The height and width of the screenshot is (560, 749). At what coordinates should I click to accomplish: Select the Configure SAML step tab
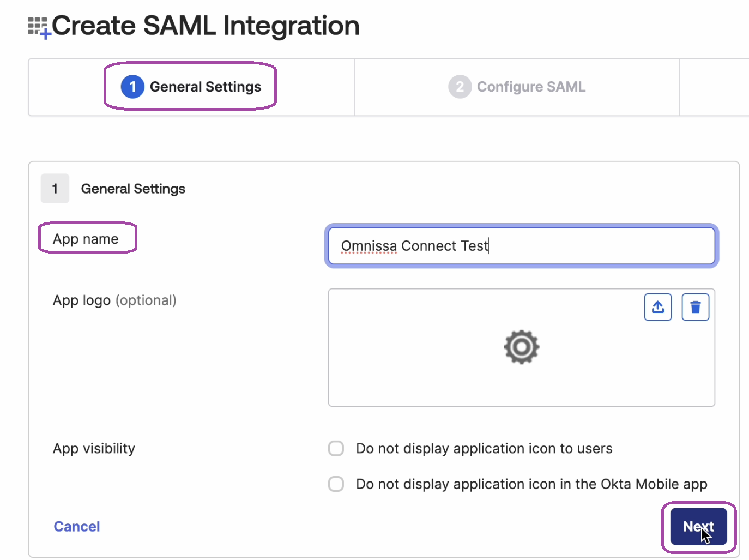click(517, 87)
